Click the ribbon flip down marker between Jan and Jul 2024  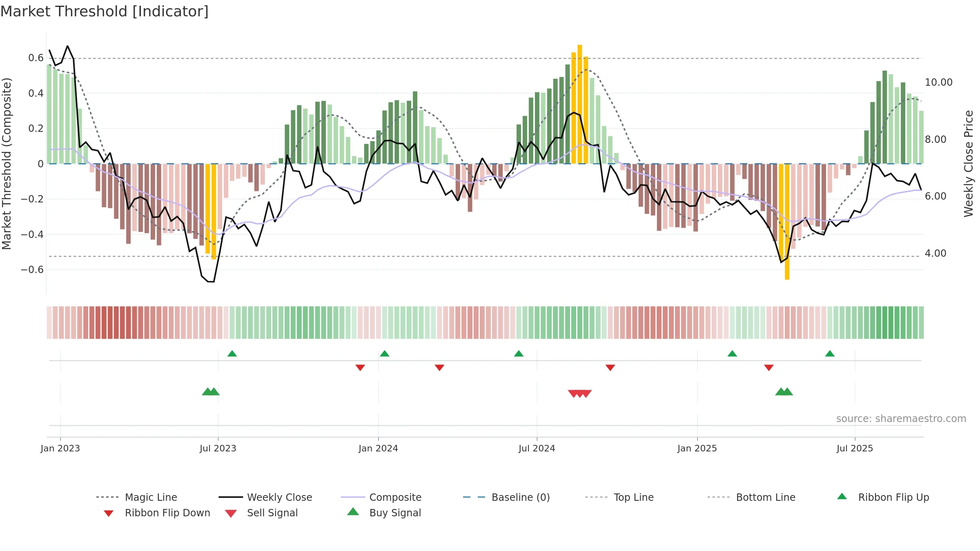[x=439, y=368]
